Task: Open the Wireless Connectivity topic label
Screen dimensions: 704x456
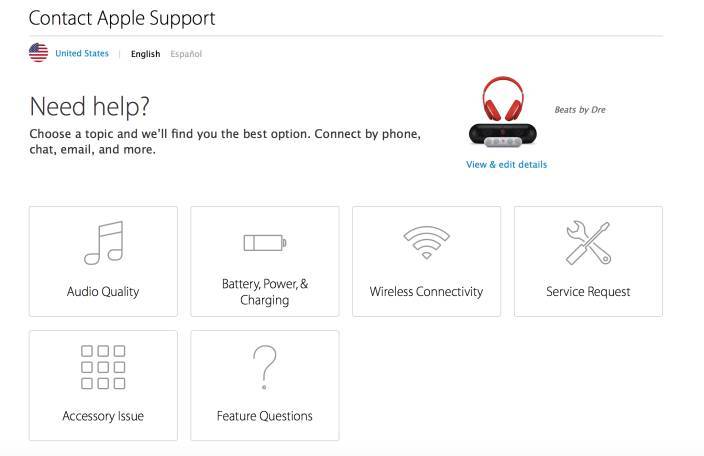Action: [427, 292]
